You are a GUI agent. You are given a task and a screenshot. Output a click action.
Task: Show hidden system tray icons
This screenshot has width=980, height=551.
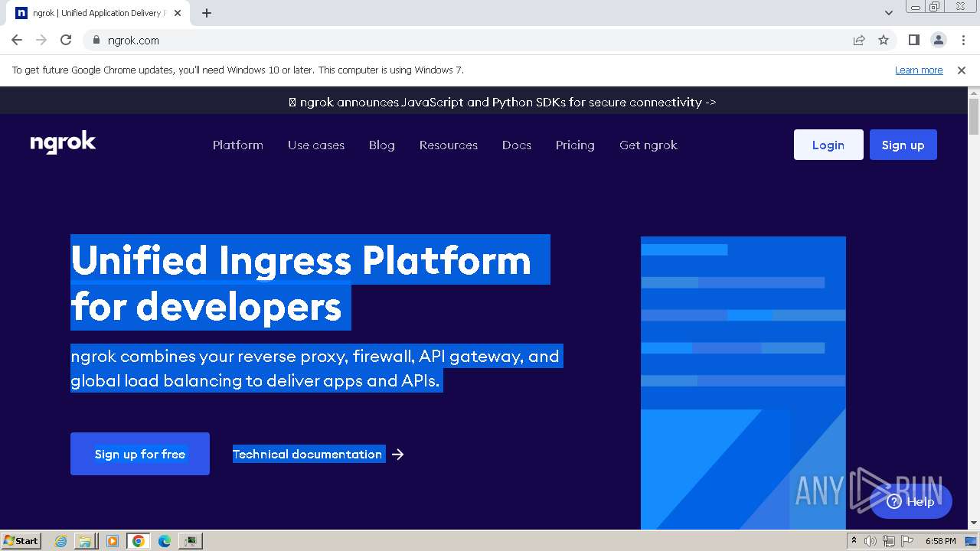(x=854, y=541)
